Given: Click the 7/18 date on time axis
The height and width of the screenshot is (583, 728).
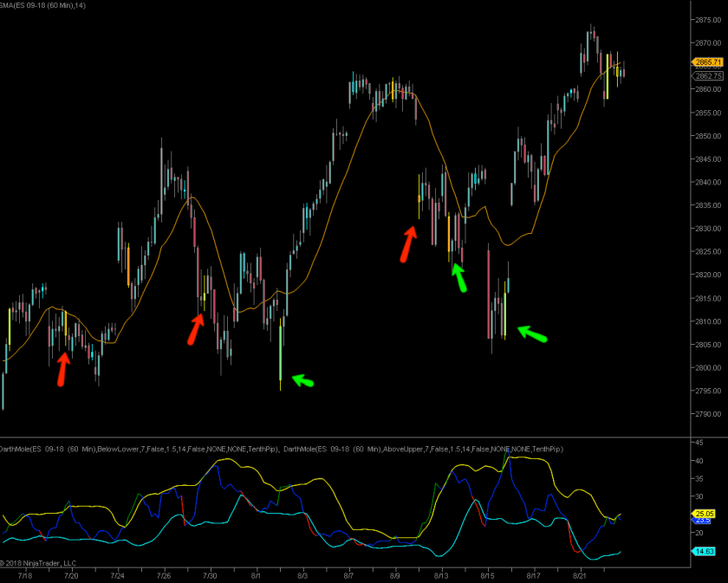Looking at the screenshot, I should pyautogui.click(x=25, y=574).
